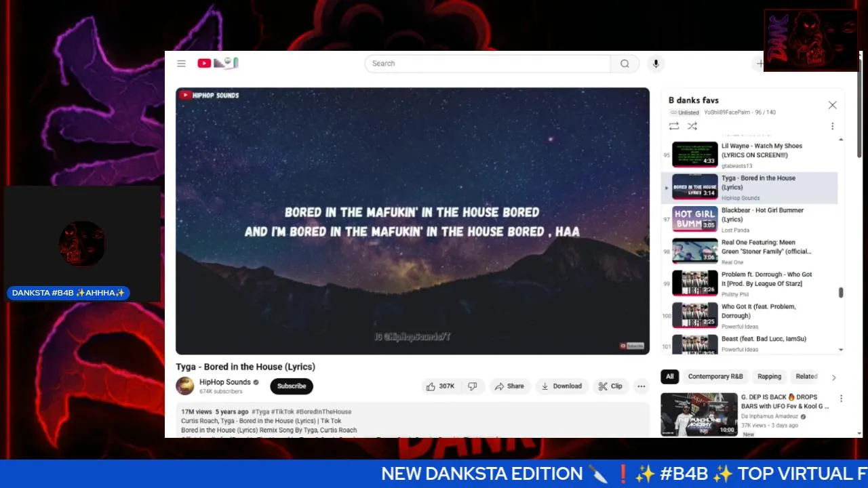868x488 pixels.
Task: Open options for G. DEP video
Action: pyautogui.click(x=841, y=399)
